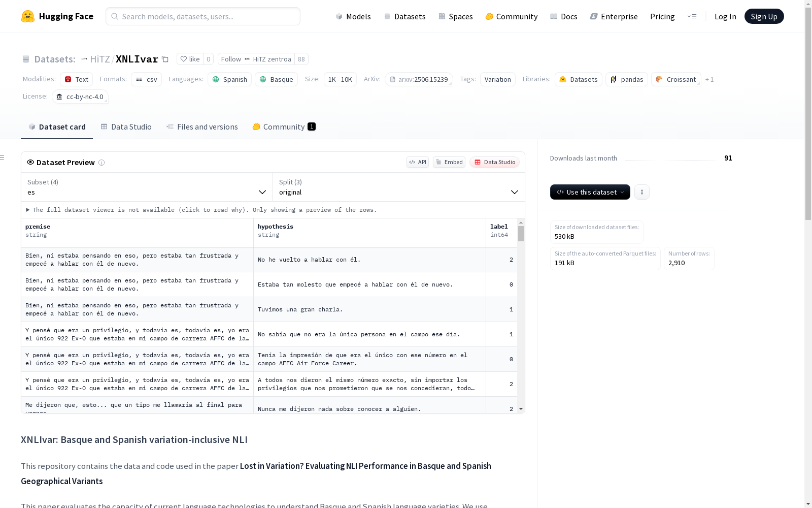Viewport: 812px width, 508px height.
Task: Click the preview table scroll down arrow
Action: tap(521, 409)
